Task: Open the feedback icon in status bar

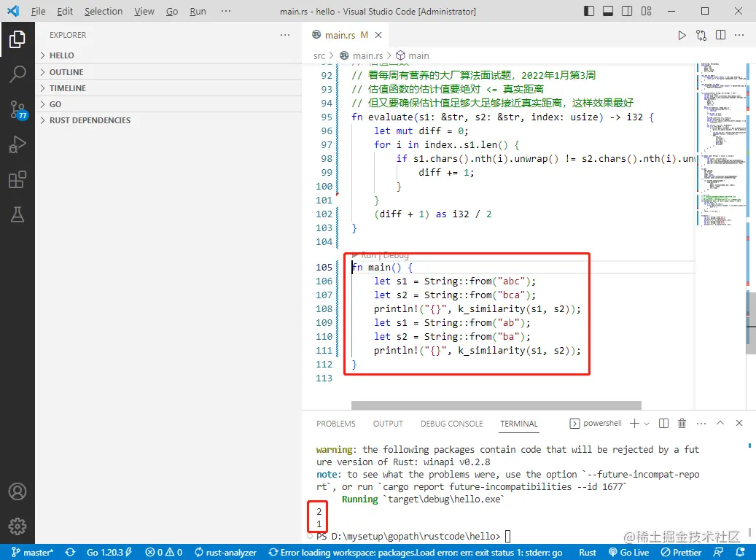Action: coord(718,552)
